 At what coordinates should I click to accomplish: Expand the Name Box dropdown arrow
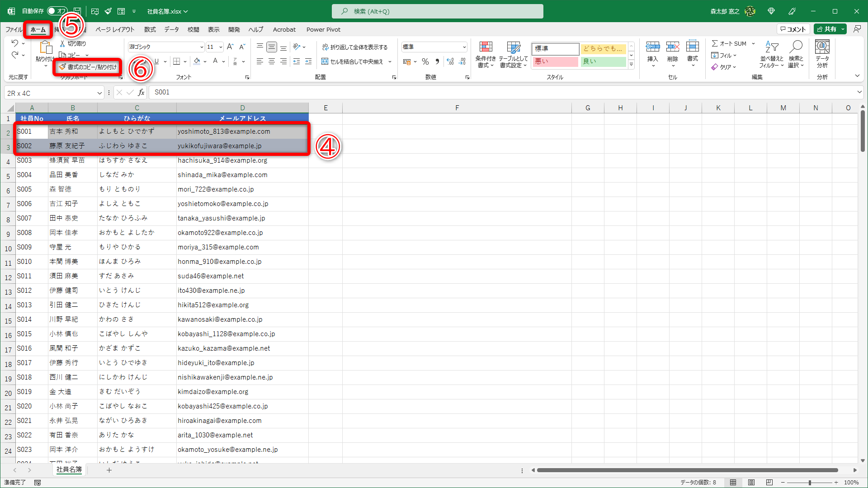coord(99,93)
